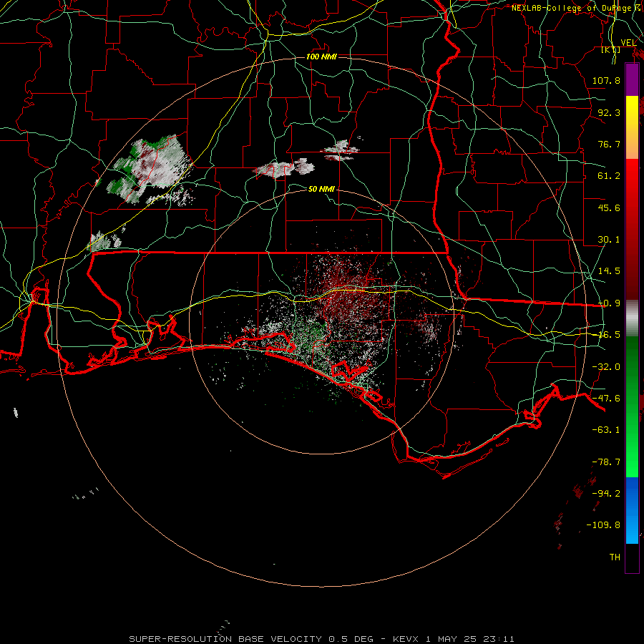Select the 61.2 legend value
Image resolution: width=644 pixels, height=644 pixels.
coord(609,176)
